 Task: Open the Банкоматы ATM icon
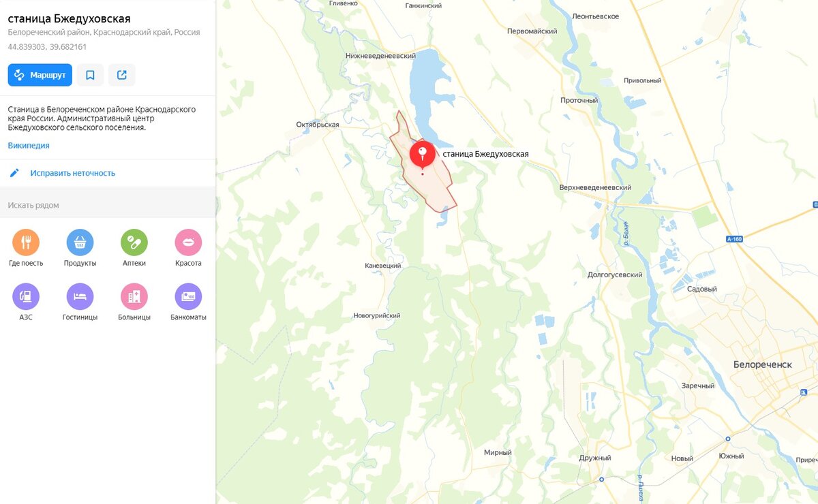188,296
